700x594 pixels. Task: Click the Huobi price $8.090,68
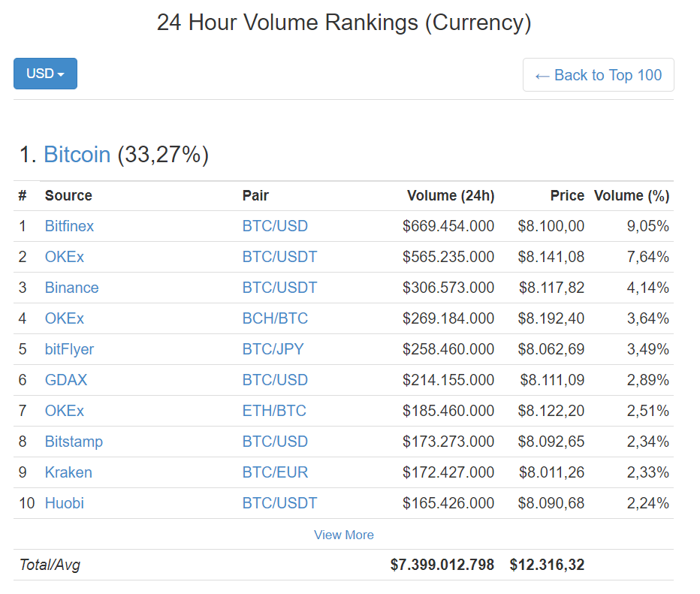[551, 503]
